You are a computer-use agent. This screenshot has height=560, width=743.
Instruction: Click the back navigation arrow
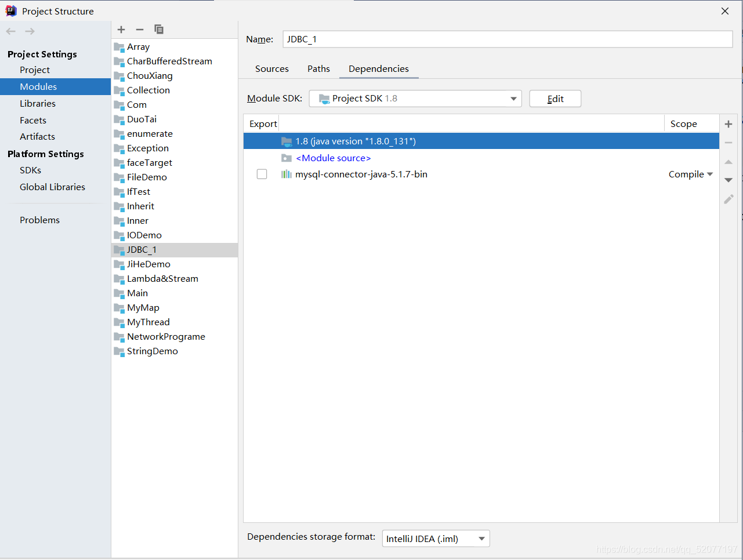(11, 31)
